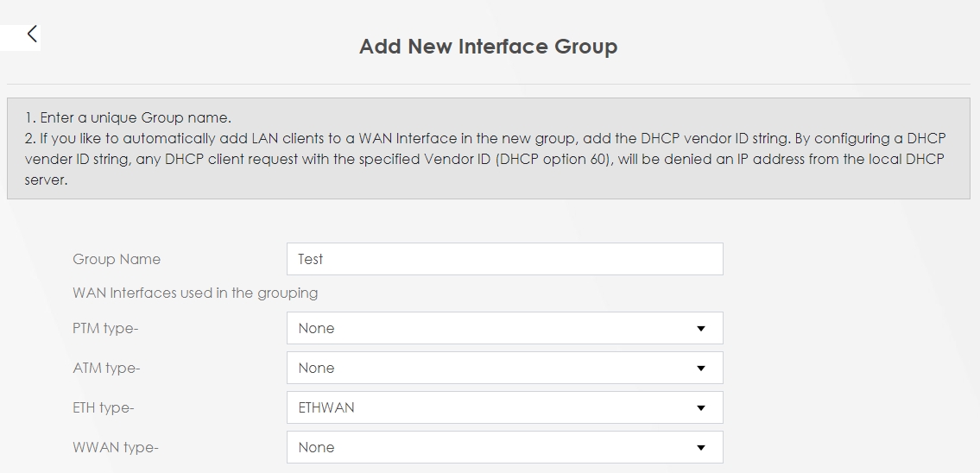Click the PTM type dropdown arrow icon
Image resolution: width=980 pixels, height=473 pixels.
click(x=700, y=329)
